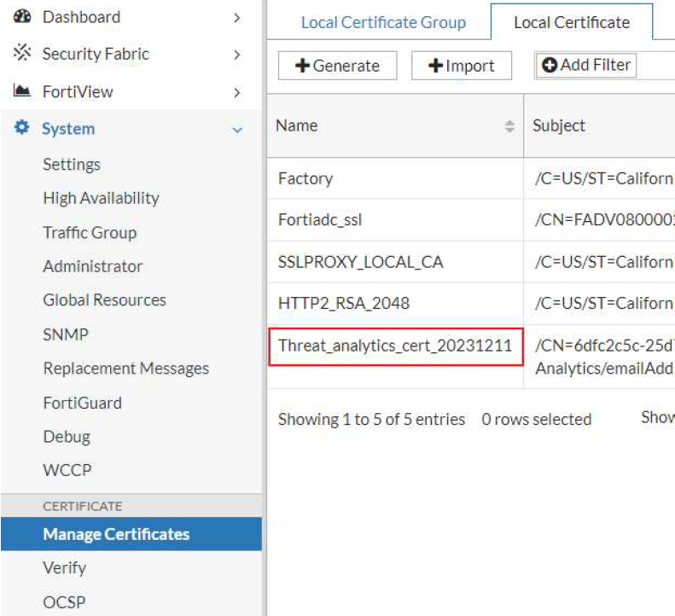Viewport: 675px width, 616px height.
Task: Open the OCSP certificate menu item
Action: tap(64, 601)
